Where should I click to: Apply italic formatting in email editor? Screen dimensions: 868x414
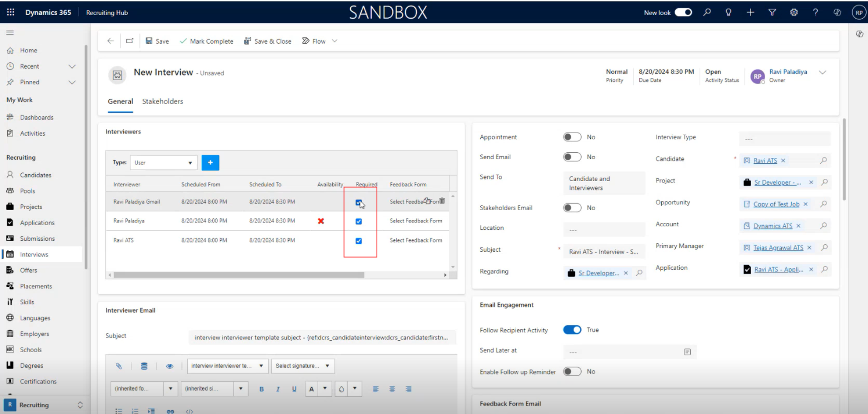click(x=278, y=389)
